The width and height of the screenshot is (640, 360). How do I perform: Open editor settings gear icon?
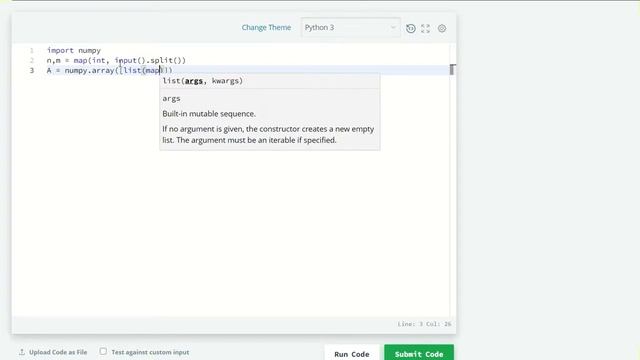442,28
